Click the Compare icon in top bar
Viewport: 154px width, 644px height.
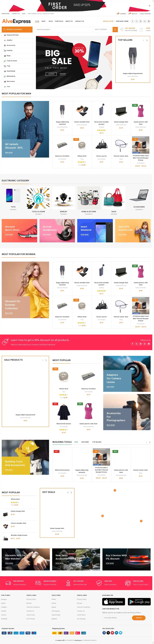click(118, 14)
